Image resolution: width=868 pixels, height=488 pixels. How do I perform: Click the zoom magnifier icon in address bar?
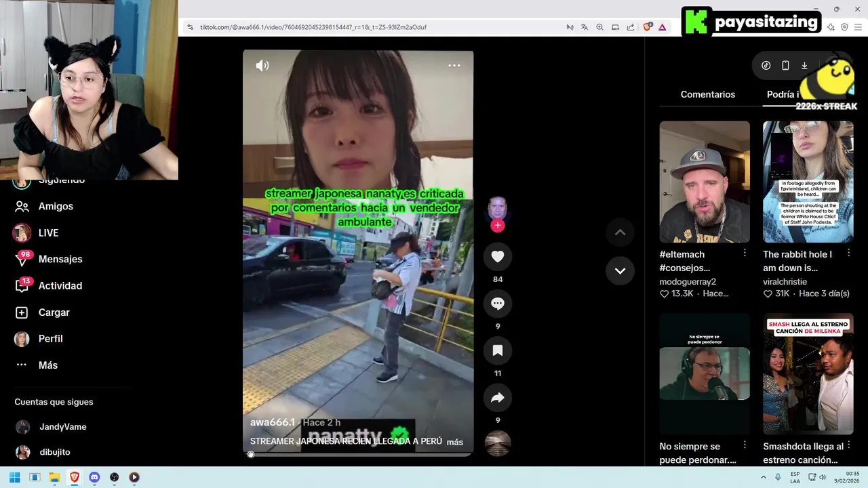(x=599, y=27)
